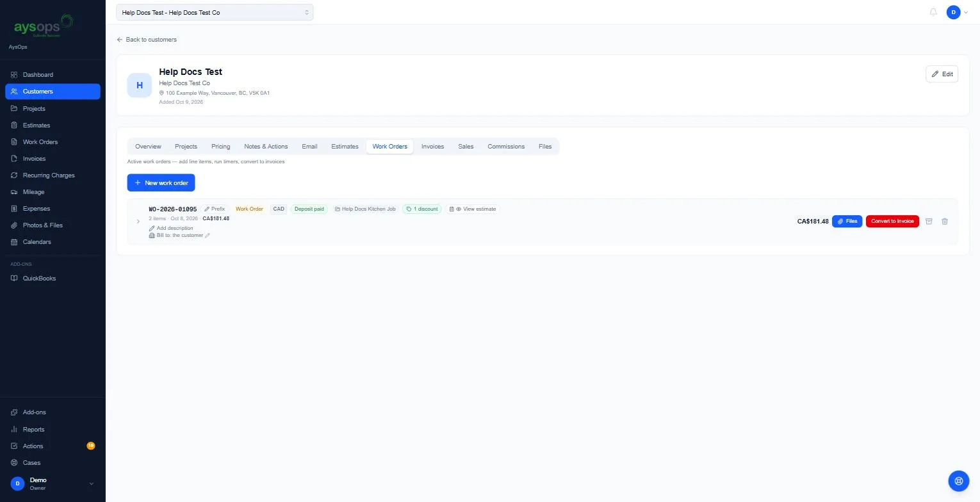Expand the Demo Owner account menu
Screen dimensions: 980x502
(53, 484)
